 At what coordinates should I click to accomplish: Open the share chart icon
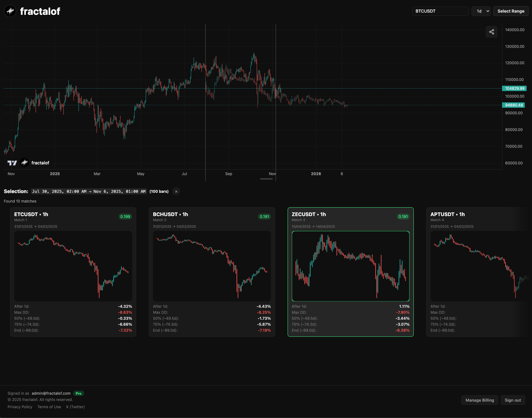point(491,32)
